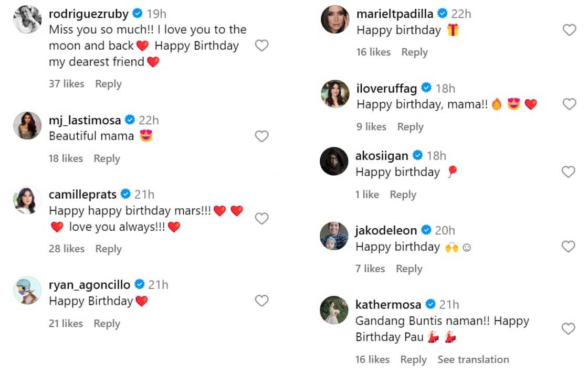Like camilleprats' birthday comment
Image resolution: width=588 pixels, height=374 pixels.
pos(261,218)
